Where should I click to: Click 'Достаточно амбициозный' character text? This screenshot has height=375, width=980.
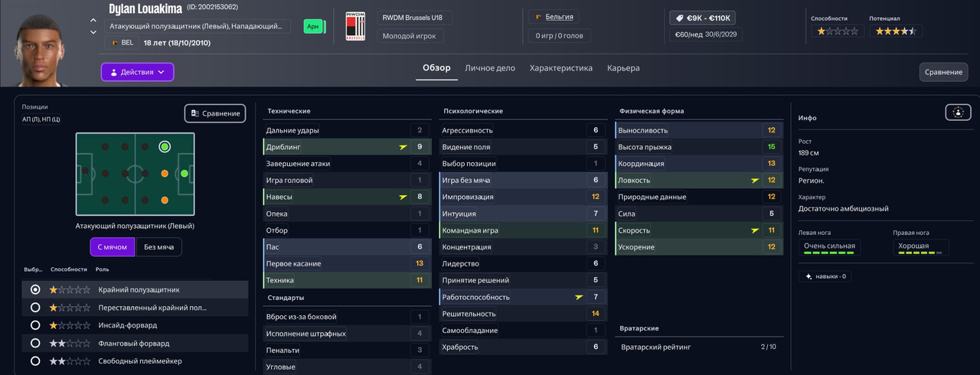(843, 208)
